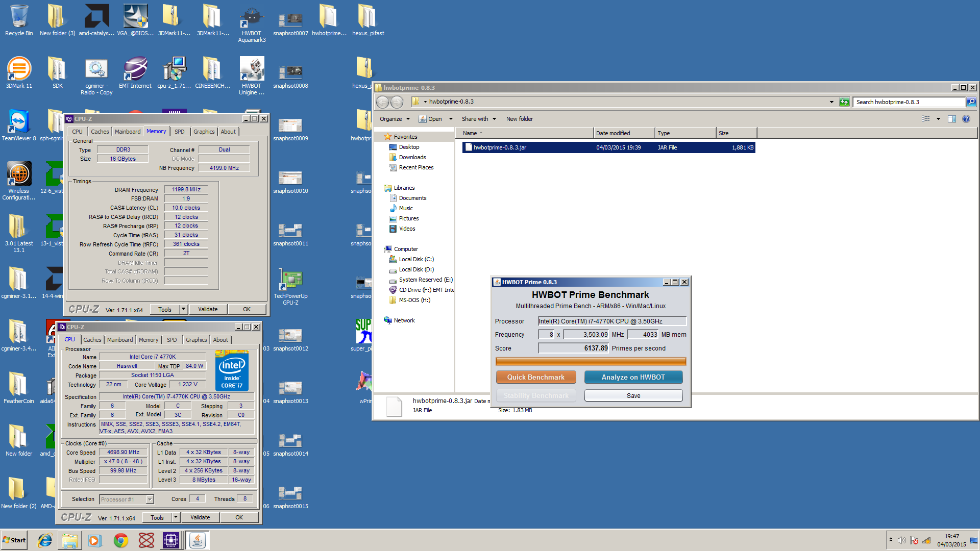Image resolution: width=980 pixels, height=551 pixels.
Task: Open the Organize menu dropdown in Explorer
Action: [395, 119]
